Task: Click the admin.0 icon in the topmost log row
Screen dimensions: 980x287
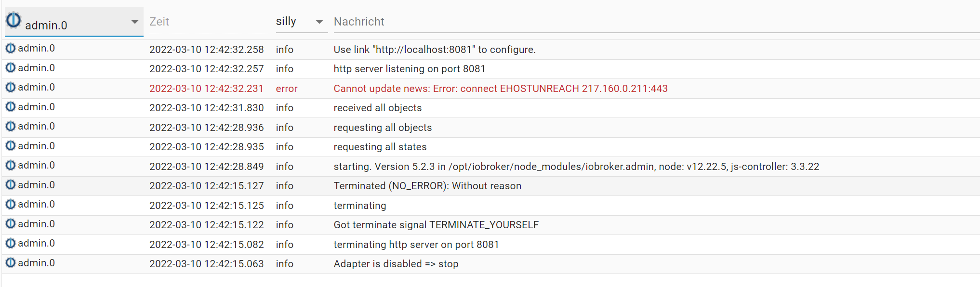Action: 11,48
